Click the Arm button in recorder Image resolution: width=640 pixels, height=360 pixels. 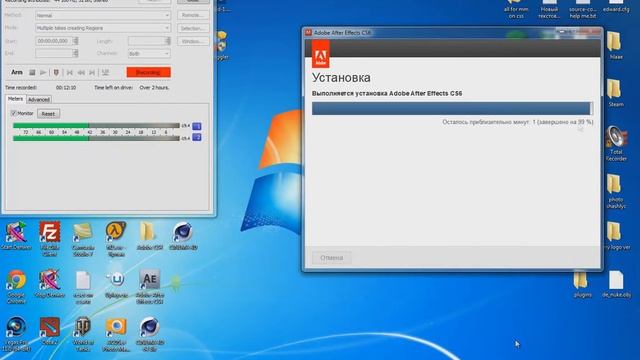click(17, 72)
